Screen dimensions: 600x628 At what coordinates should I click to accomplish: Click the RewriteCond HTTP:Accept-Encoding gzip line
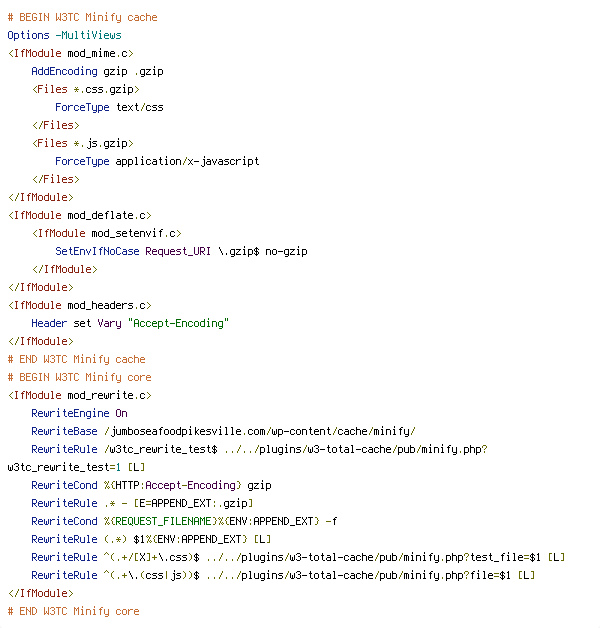(x=151, y=485)
